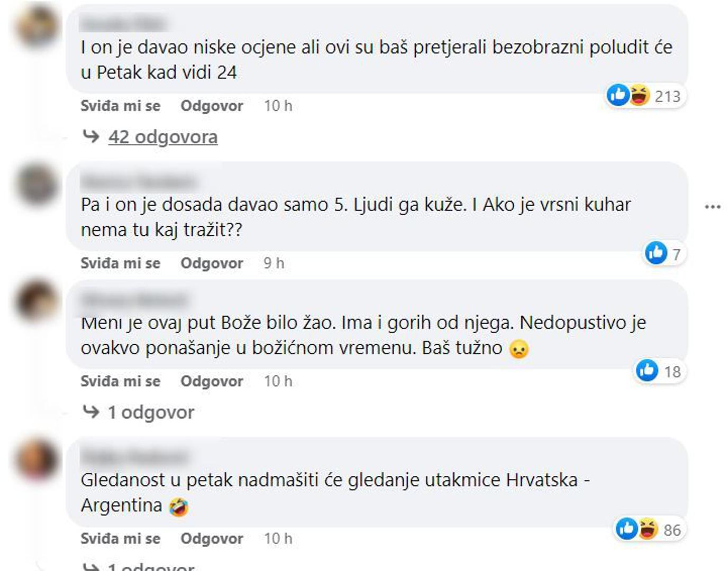Expand the 42 odgovora replies
The width and height of the screenshot is (728, 571).
[163, 137]
